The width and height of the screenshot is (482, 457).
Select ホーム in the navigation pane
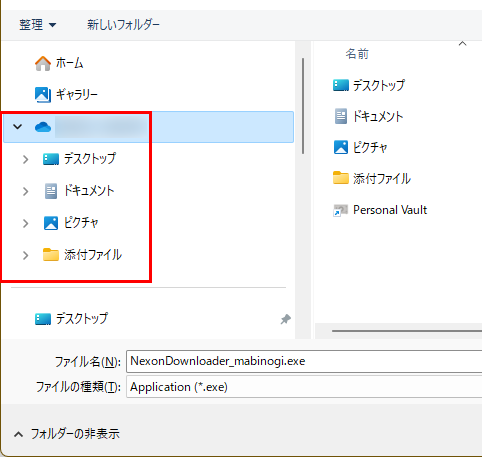pyautogui.click(x=69, y=63)
